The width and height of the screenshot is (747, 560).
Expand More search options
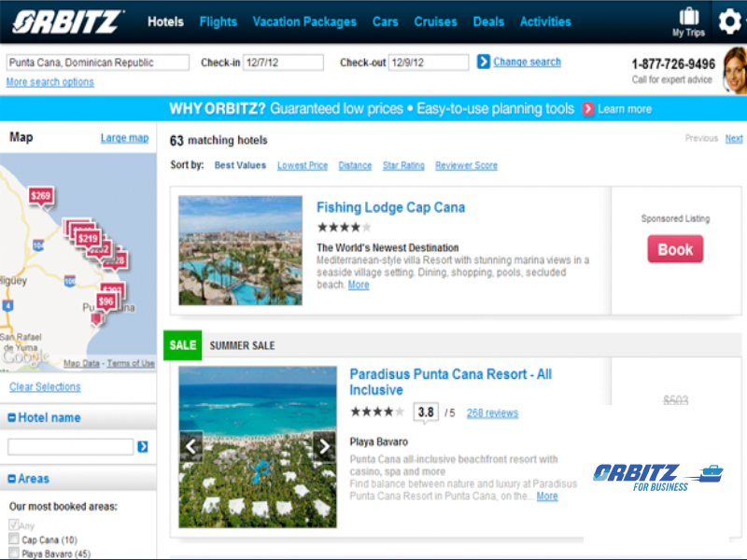(50, 82)
